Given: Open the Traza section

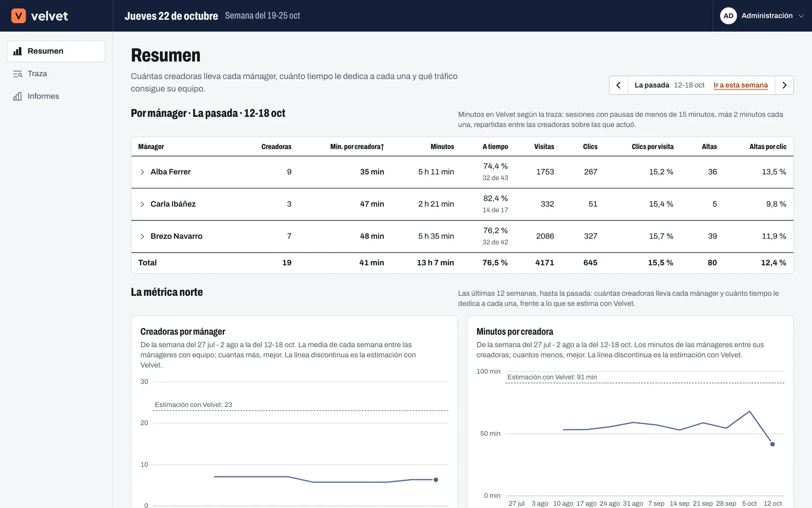Looking at the screenshot, I should coord(56,74).
